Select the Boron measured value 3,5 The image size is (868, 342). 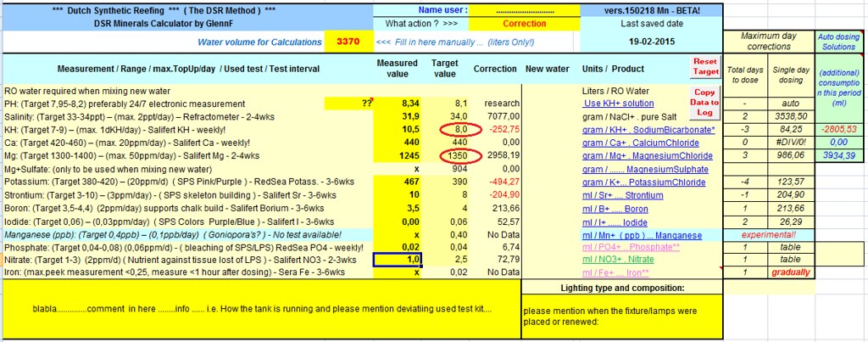pos(398,209)
